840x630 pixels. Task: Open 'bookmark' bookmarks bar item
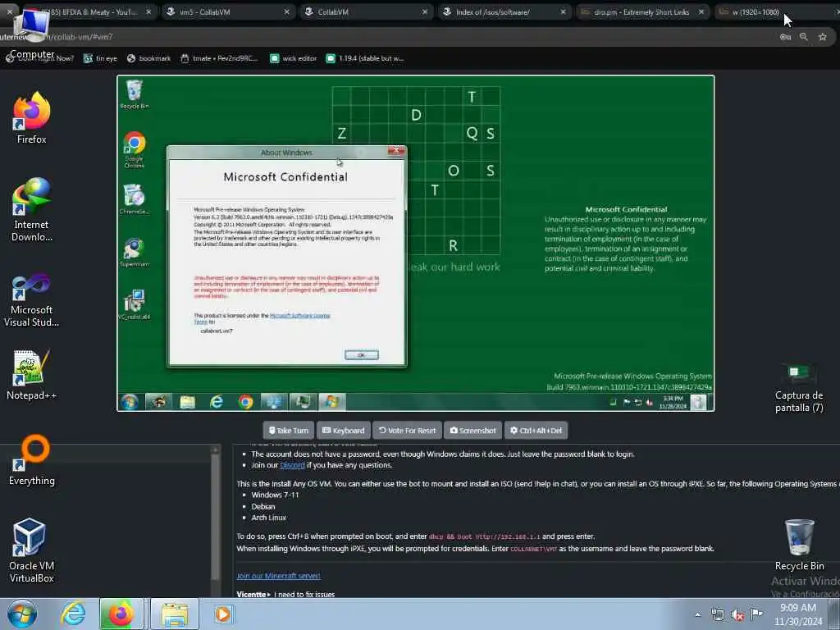pyautogui.click(x=148, y=58)
